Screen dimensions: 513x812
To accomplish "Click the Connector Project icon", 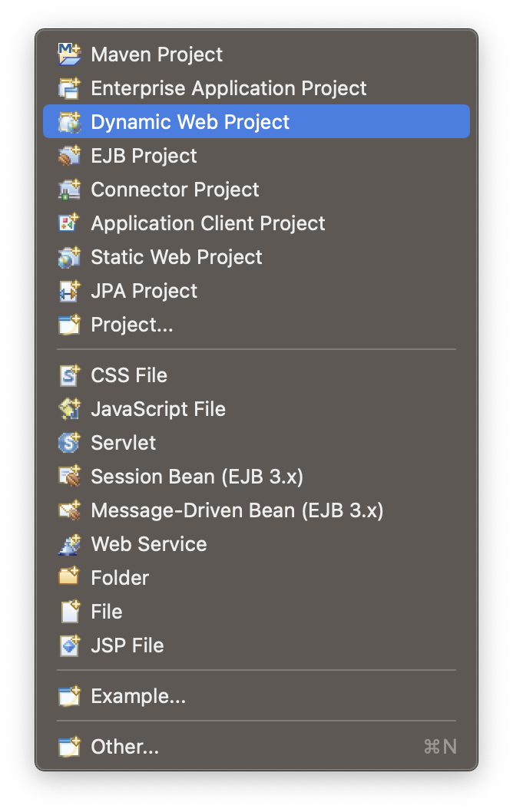I will 69,190.
